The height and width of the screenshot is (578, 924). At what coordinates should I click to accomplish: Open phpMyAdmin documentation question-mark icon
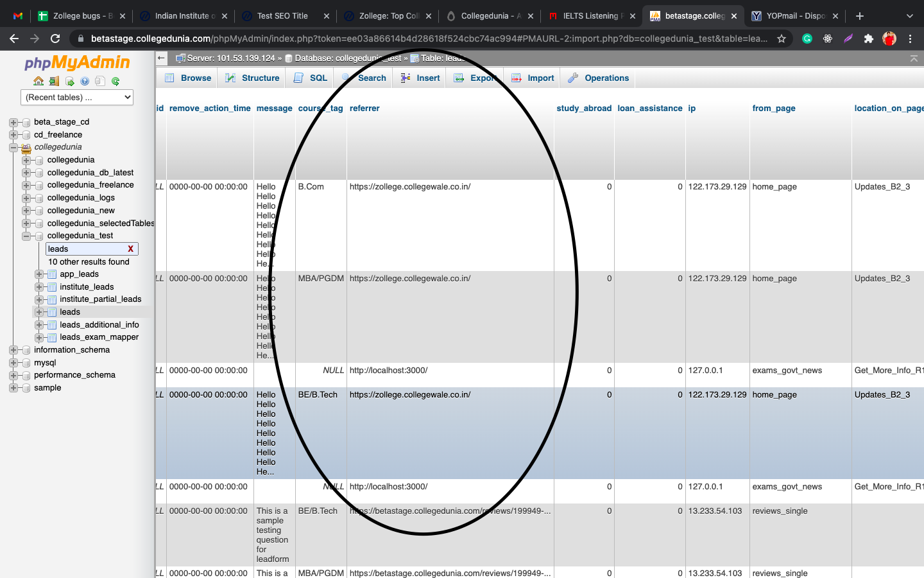tap(85, 81)
